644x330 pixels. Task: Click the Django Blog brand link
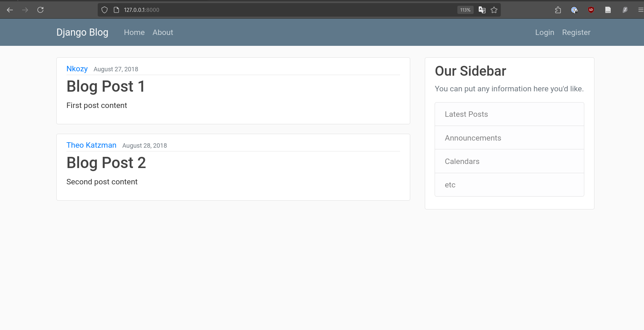click(x=82, y=32)
